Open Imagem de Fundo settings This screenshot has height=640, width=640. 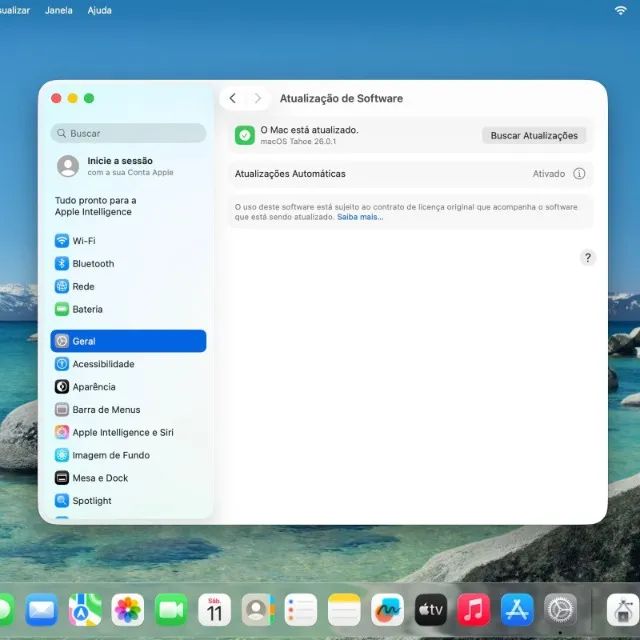pyautogui.click(x=128, y=455)
